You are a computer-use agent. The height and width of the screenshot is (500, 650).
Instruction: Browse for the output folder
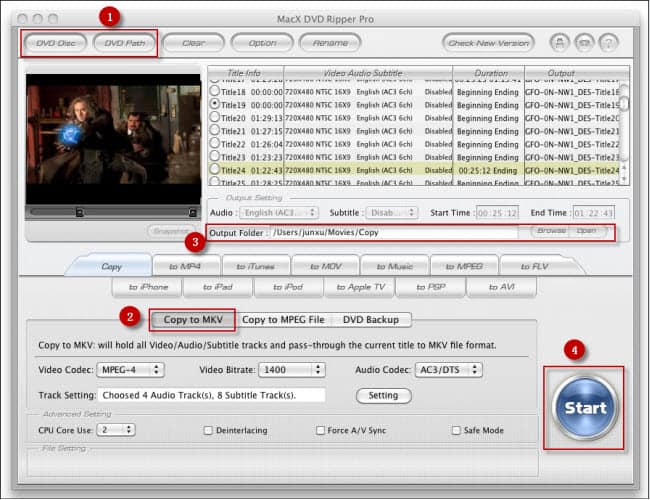(x=551, y=231)
